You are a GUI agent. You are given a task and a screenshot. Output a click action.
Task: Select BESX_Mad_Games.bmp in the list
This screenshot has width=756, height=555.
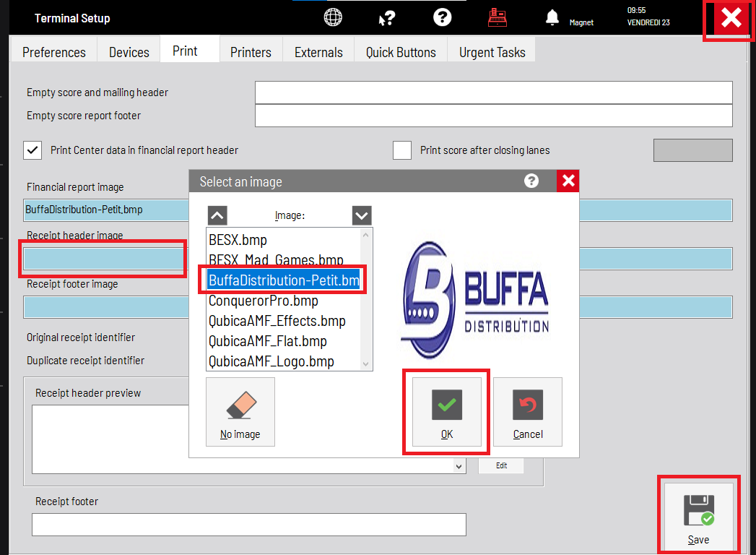pyautogui.click(x=284, y=259)
